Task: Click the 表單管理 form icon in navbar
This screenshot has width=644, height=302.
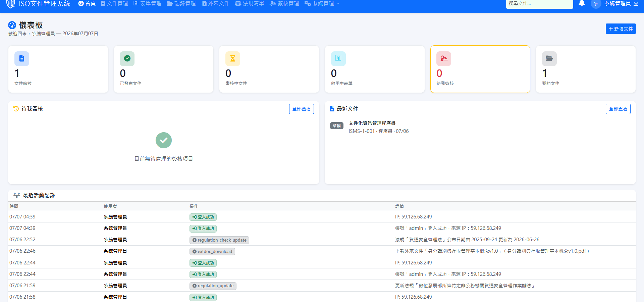Action: 136,3
